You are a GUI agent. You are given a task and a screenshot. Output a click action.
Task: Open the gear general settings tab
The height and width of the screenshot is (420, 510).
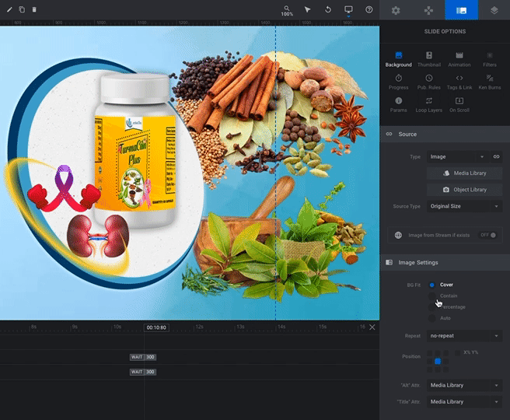tap(396, 10)
